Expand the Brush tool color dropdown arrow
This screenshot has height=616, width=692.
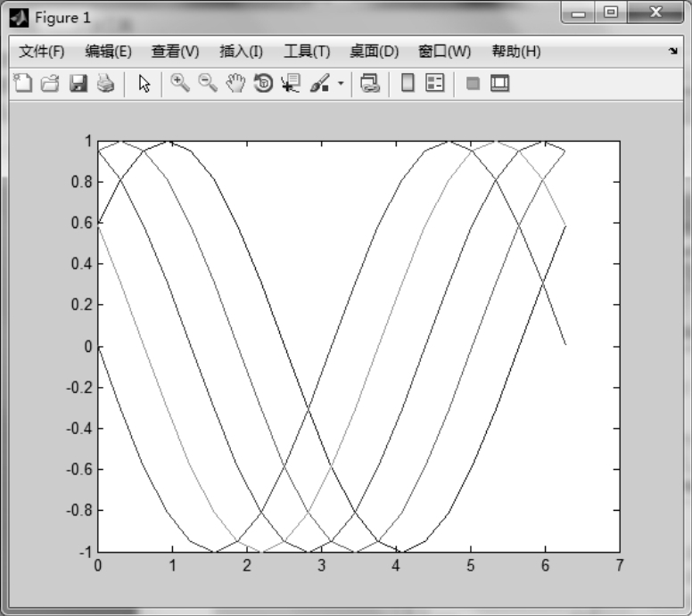(340, 85)
